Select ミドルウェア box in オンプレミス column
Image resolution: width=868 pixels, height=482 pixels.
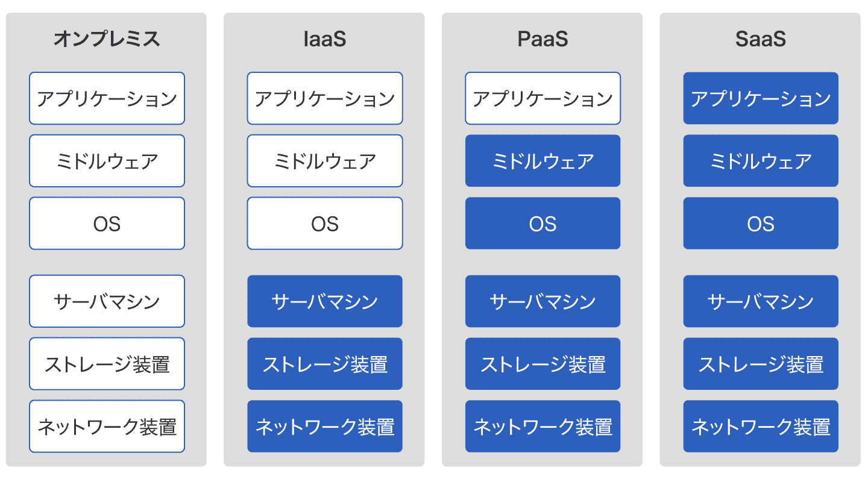pyautogui.click(x=107, y=161)
